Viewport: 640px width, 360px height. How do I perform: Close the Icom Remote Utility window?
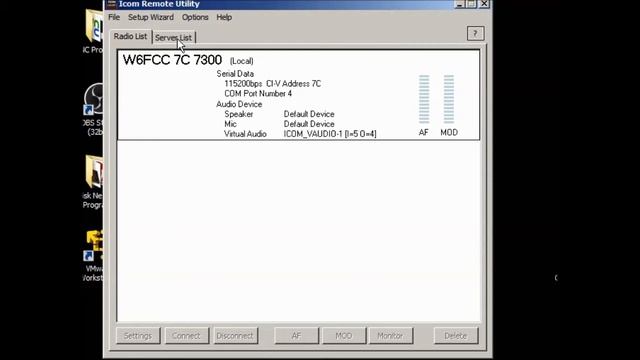click(484, 4)
